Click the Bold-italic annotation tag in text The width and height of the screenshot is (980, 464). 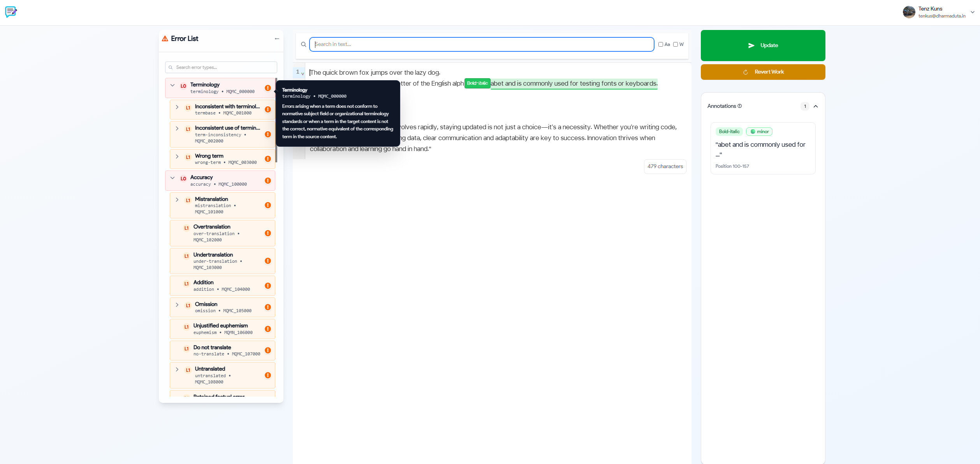[x=477, y=83]
